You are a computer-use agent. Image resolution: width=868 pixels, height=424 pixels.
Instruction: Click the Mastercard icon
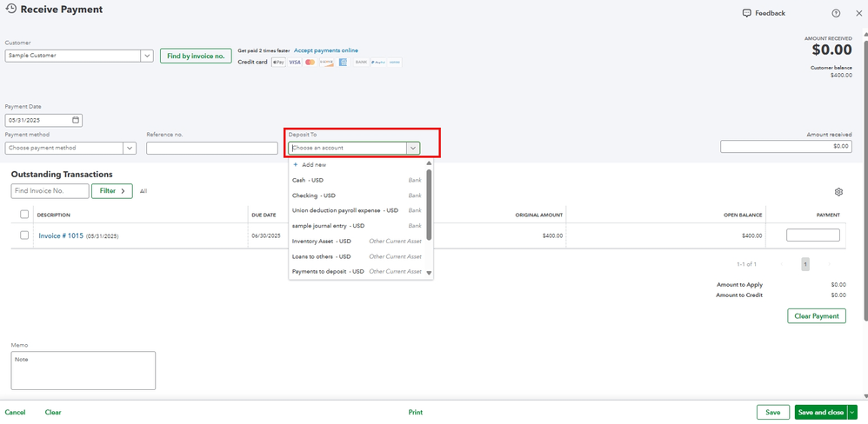pyautogui.click(x=310, y=63)
